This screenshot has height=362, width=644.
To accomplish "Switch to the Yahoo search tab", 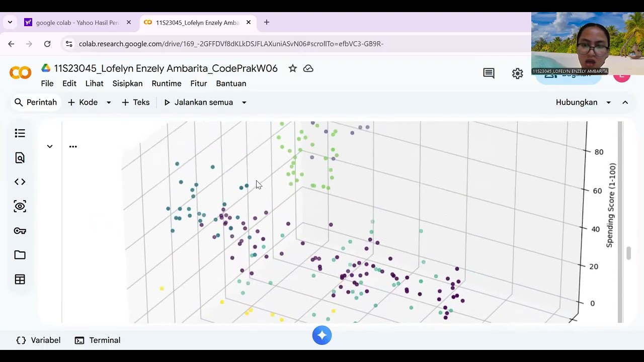I will [77, 23].
